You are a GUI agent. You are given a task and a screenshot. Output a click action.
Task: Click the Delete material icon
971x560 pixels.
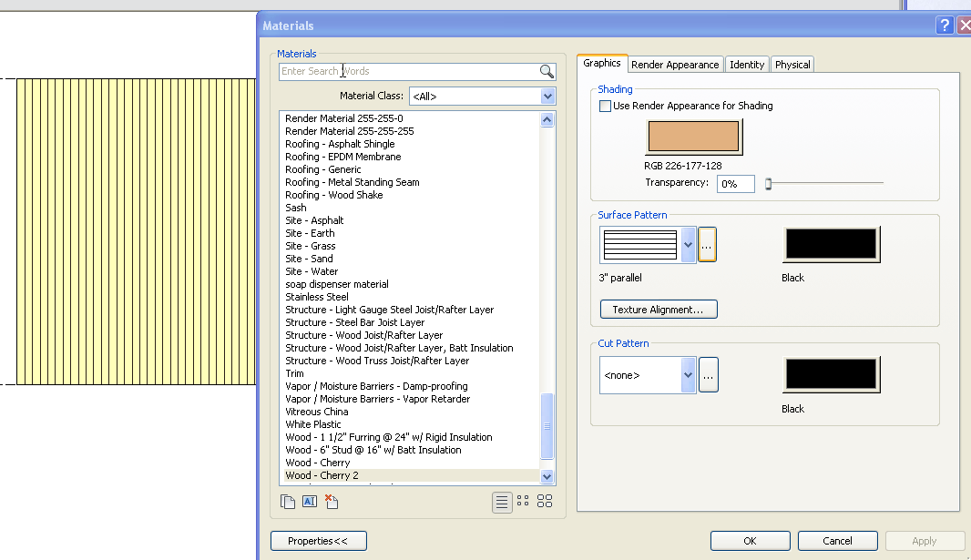pos(332,501)
